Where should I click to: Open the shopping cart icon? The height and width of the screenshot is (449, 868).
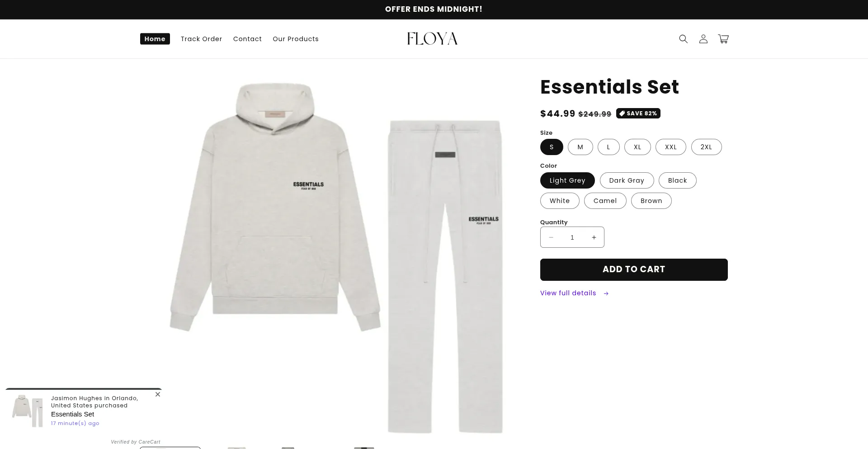(723, 39)
